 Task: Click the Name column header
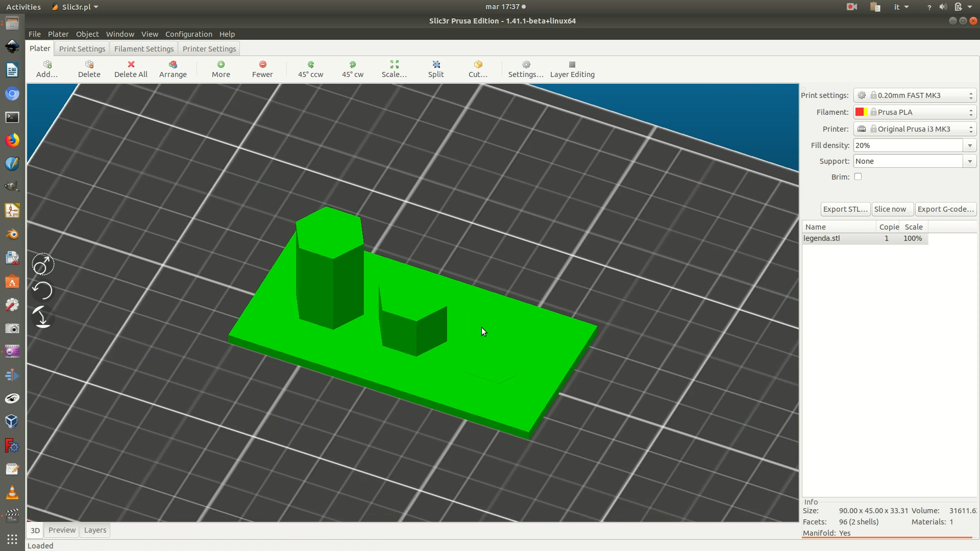(x=839, y=227)
